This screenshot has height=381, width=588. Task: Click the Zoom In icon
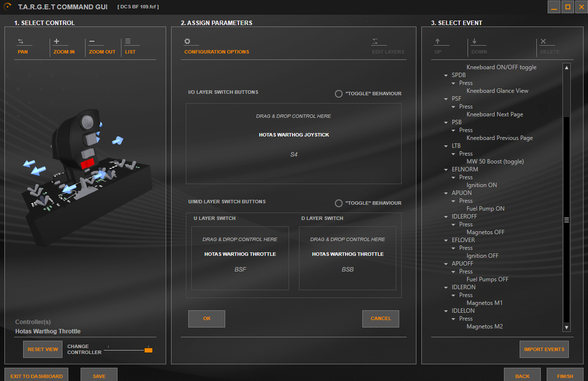(x=57, y=42)
